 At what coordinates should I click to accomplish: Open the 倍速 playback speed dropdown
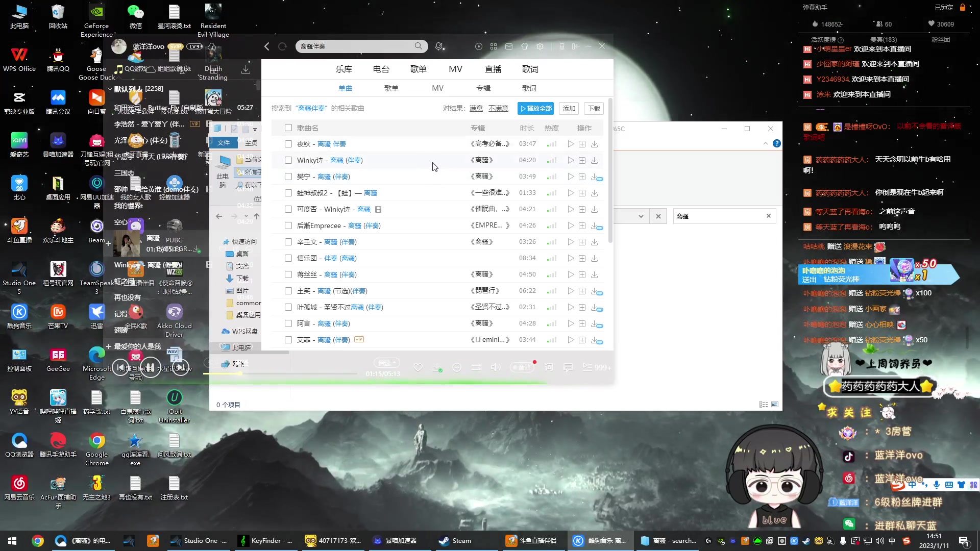pos(387,363)
